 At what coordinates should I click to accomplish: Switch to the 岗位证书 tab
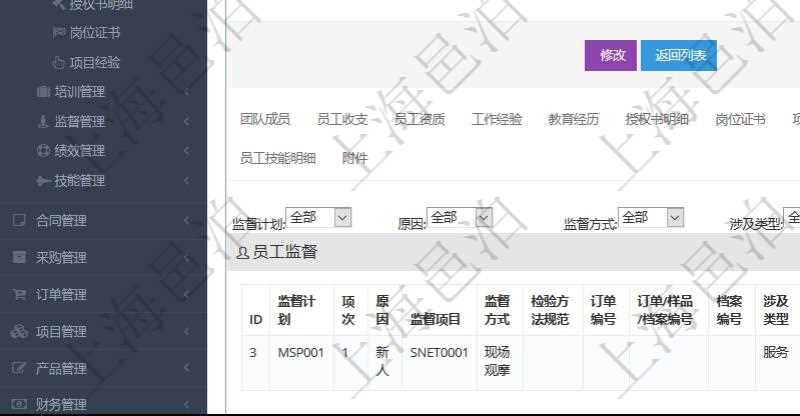click(740, 119)
